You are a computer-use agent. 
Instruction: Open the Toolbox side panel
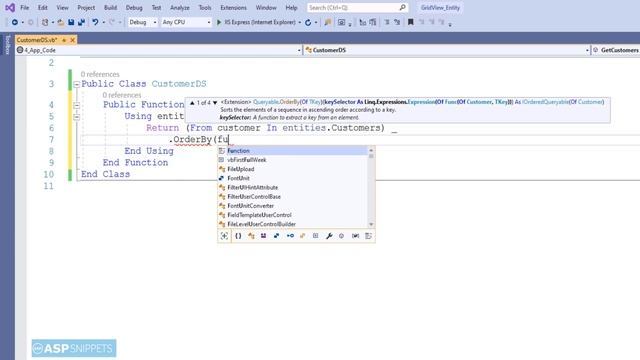[7, 44]
